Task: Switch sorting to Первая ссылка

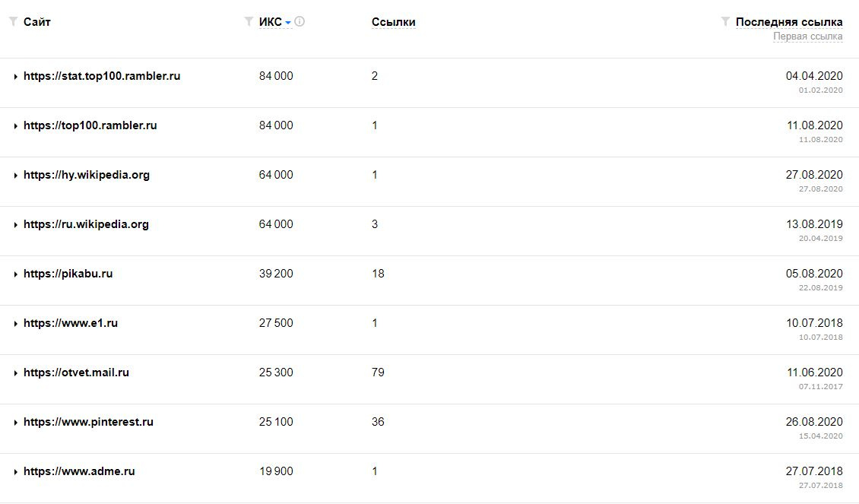Action: tap(807, 36)
